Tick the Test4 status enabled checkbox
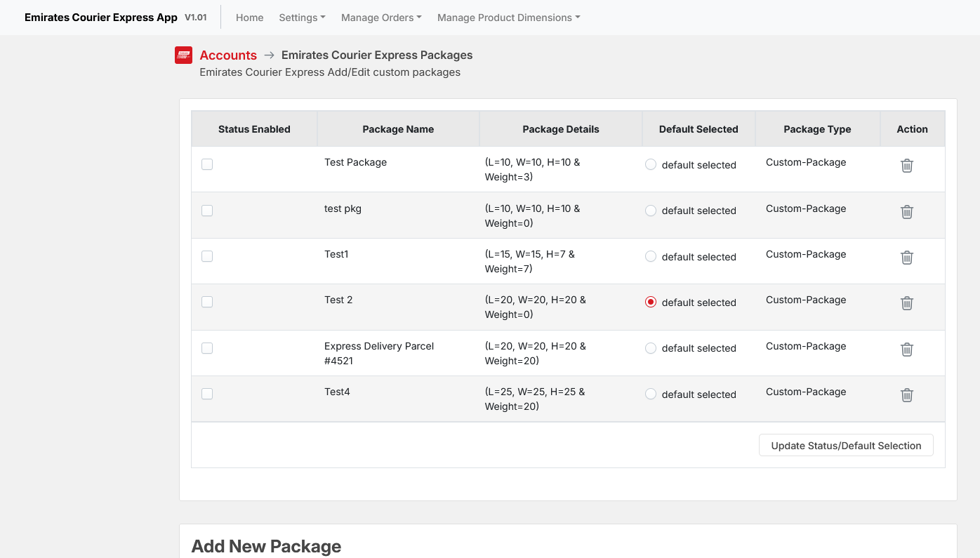This screenshot has height=558, width=980. pyautogui.click(x=207, y=394)
